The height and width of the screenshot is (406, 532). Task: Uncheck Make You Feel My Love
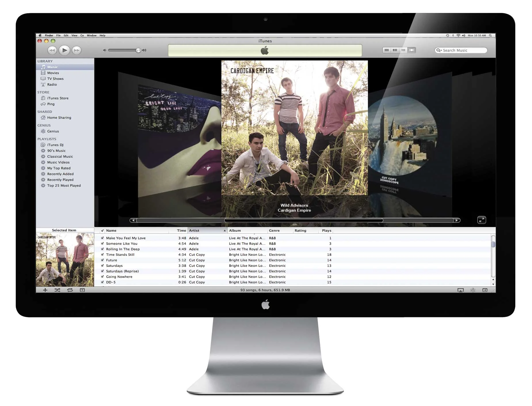[x=102, y=238]
